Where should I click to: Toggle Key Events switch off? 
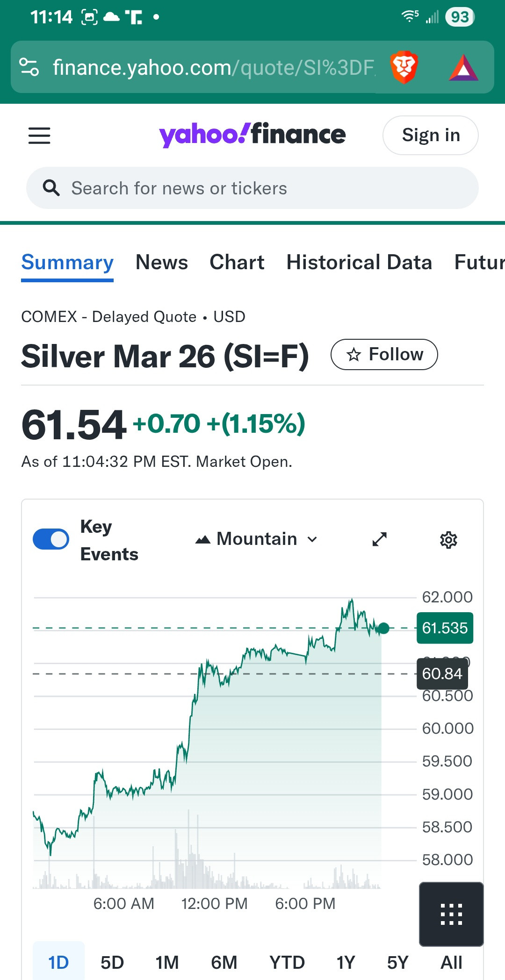pos(51,539)
